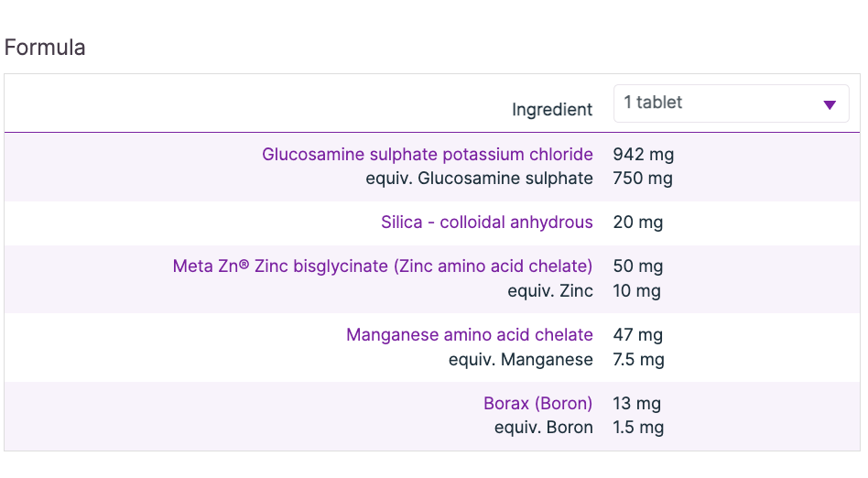Click Manganese amino acid chelate link
Viewport: 868px width, 478px height.
point(469,335)
